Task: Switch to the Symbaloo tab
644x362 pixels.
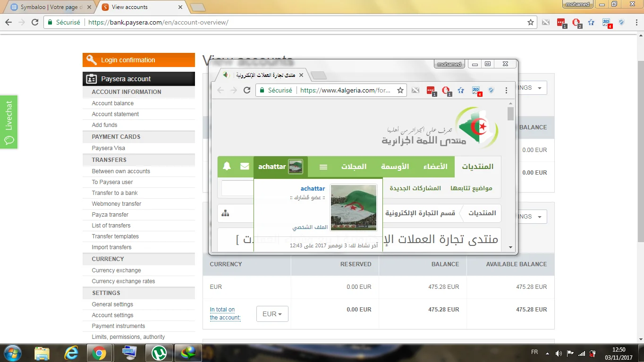Action: tap(50, 7)
